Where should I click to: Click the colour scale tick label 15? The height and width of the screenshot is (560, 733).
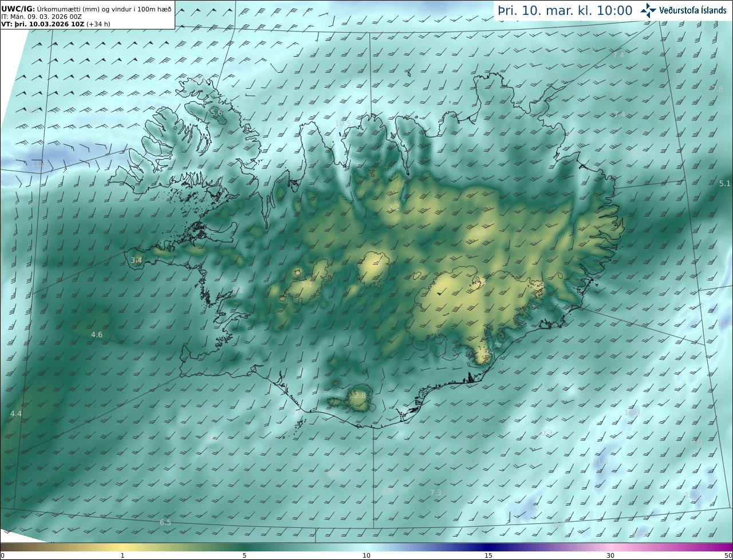pyautogui.click(x=488, y=555)
